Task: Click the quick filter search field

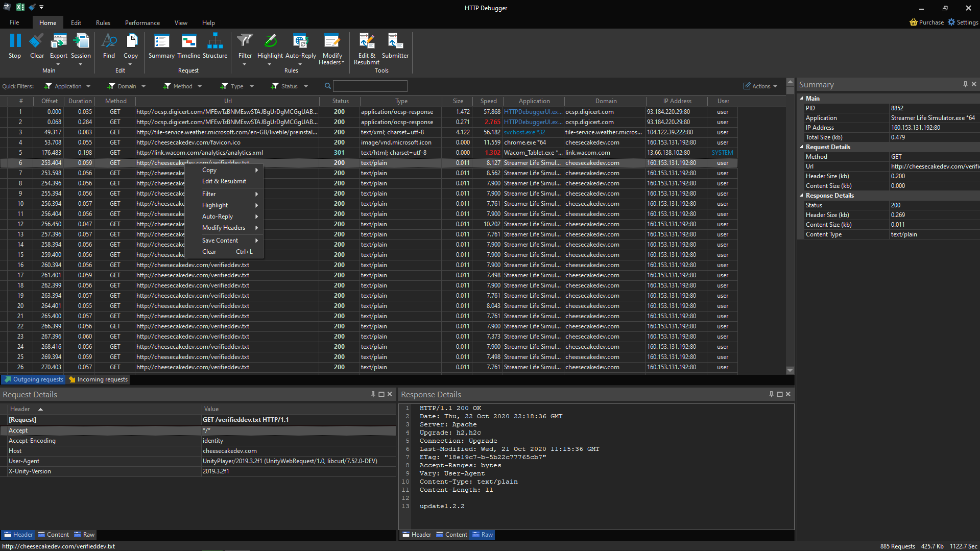Action: 370,86
